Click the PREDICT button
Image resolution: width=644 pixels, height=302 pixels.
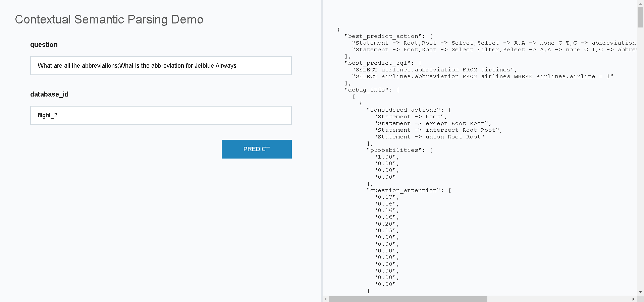pyautogui.click(x=257, y=149)
